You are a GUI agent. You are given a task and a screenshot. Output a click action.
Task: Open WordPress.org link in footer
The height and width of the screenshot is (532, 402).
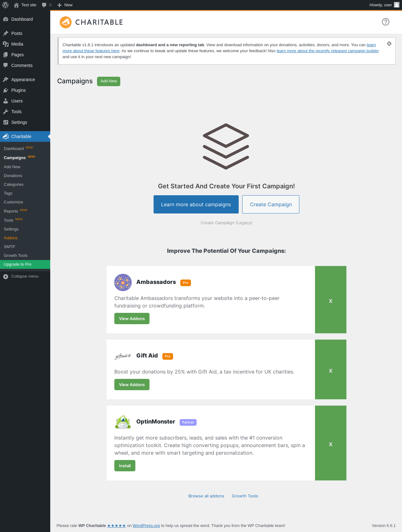[146, 525]
